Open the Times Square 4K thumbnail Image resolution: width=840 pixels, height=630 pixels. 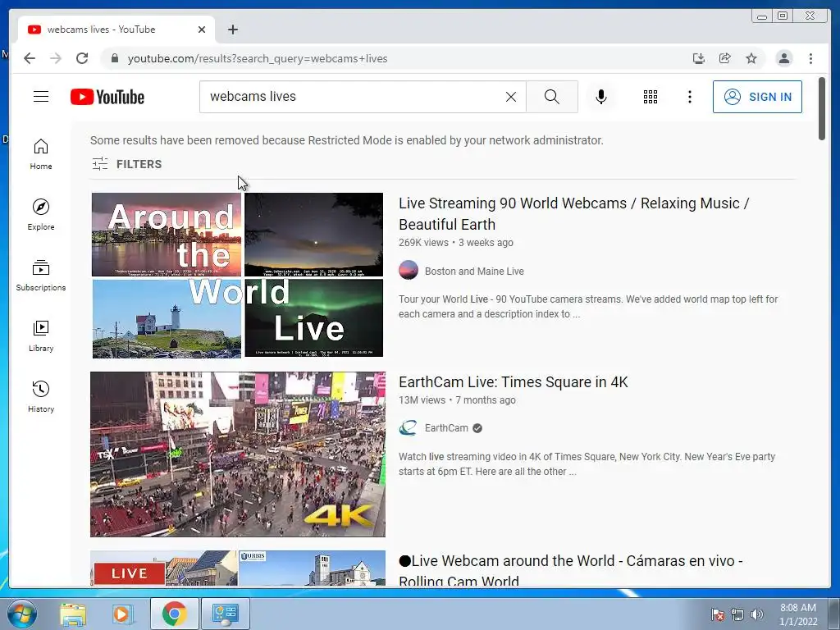(x=237, y=454)
